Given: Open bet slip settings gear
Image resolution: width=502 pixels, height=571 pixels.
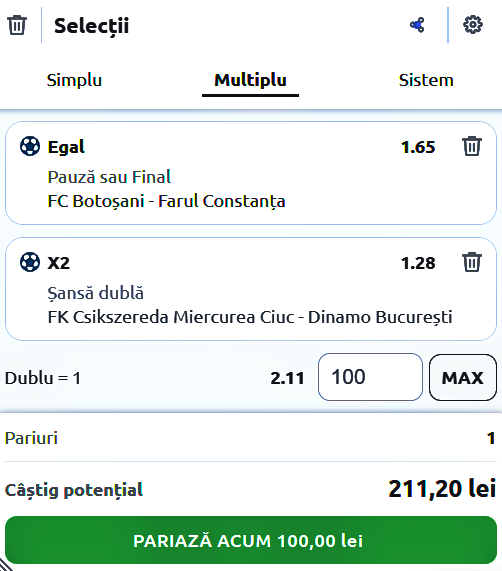Looking at the screenshot, I should click(473, 25).
